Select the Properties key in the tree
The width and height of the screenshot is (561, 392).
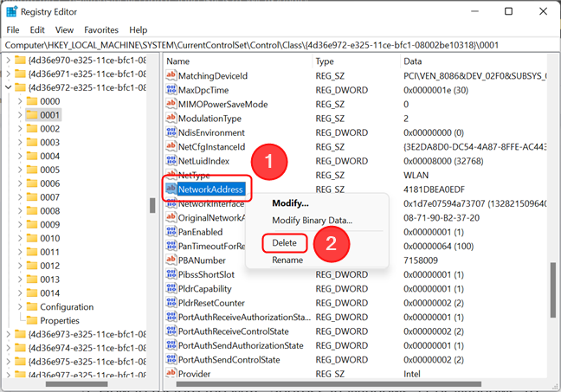tap(60, 320)
